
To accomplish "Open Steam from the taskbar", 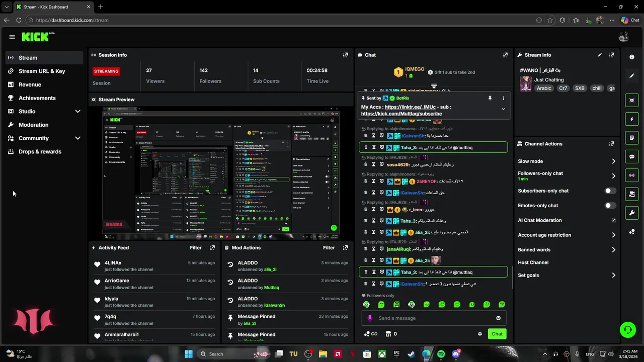I will pyautogui.click(x=412, y=354).
